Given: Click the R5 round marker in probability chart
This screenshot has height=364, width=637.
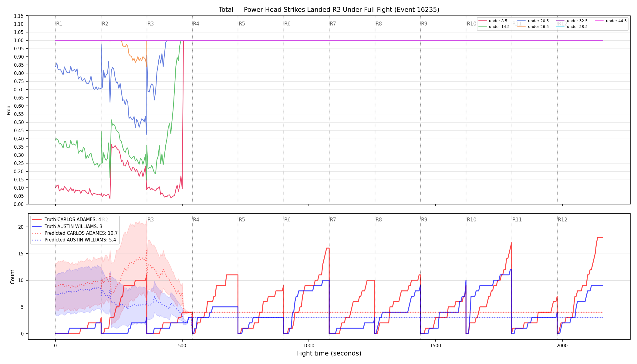Looking at the screenshot, I should pos(242,24).
